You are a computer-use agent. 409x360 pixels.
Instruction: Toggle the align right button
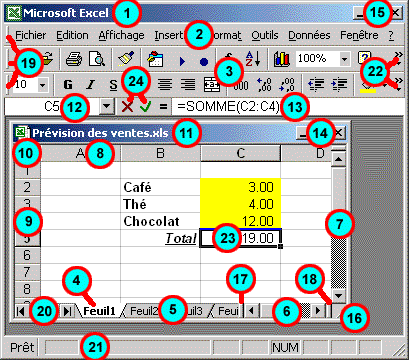188,85
